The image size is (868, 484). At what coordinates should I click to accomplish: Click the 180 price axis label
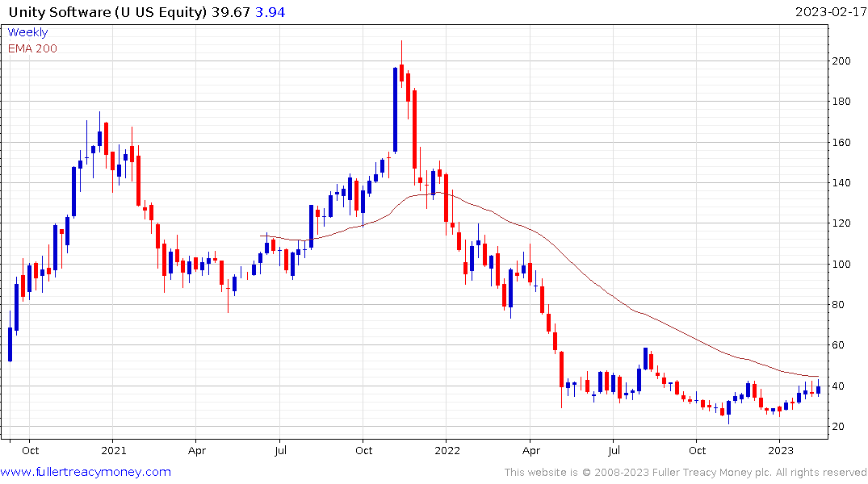(841, 101)
